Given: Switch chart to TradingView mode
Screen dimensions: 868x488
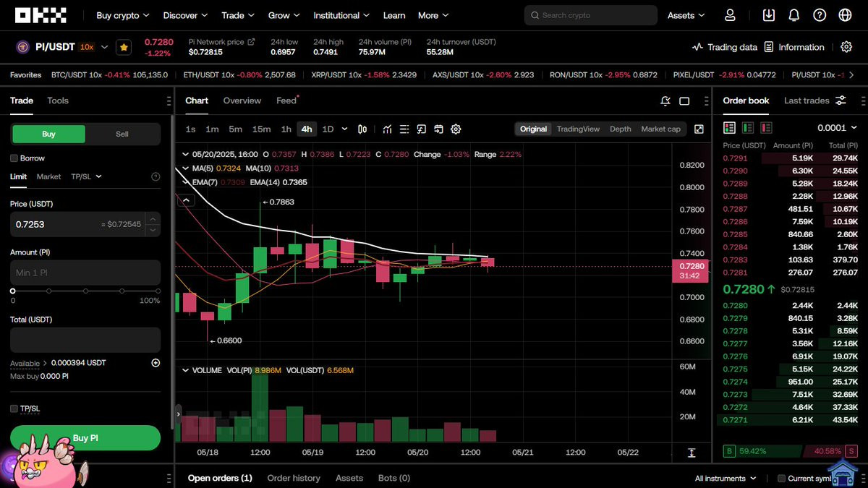Looking at the screenshot, I should 578,129.
